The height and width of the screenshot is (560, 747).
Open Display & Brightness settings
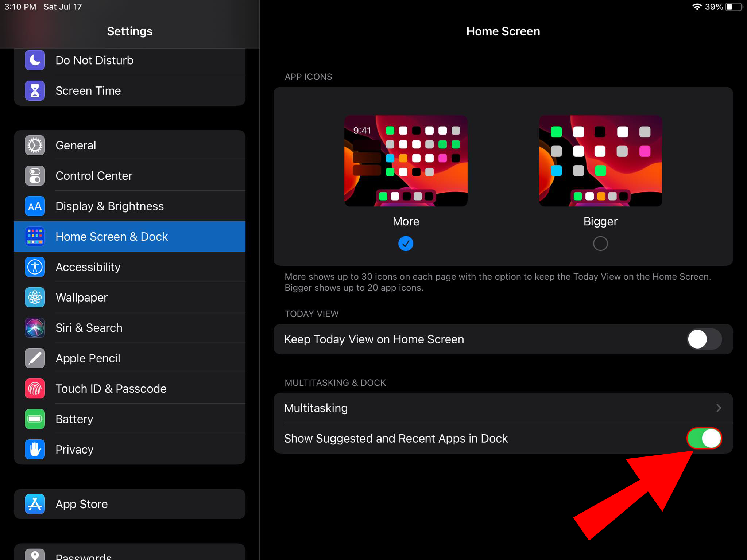click(109, 206)
